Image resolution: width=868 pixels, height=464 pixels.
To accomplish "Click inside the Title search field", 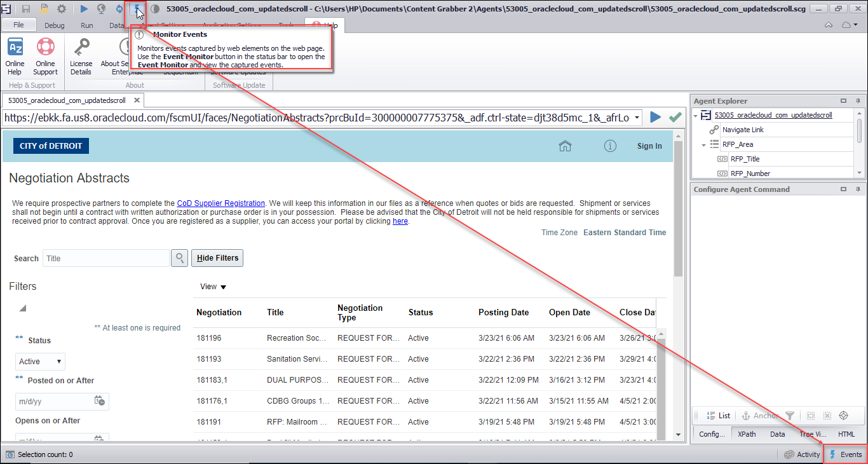I will (x=106, y=257).
